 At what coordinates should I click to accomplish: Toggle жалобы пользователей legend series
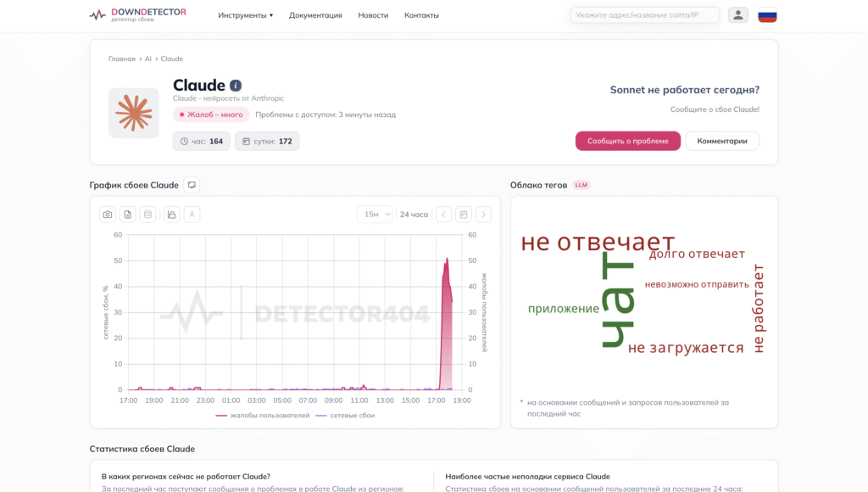point(263,416)
